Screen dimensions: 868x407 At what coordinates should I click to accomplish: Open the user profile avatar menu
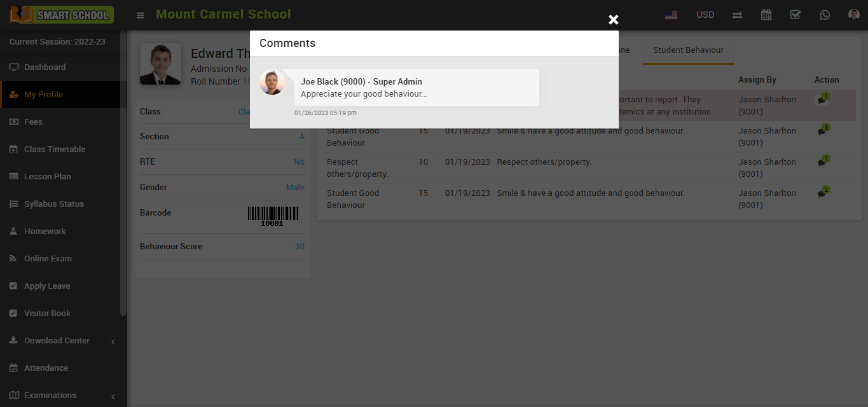(x=854, y=15)
